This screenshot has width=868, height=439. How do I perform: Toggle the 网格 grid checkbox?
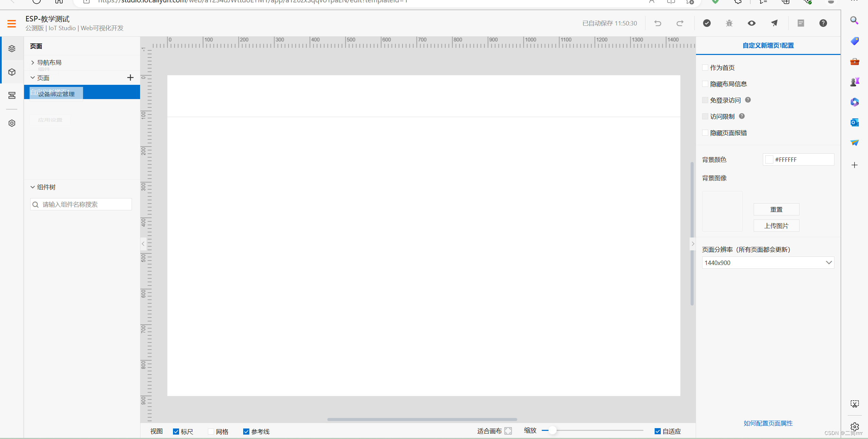pyautogui.click(x=211, y=431)
